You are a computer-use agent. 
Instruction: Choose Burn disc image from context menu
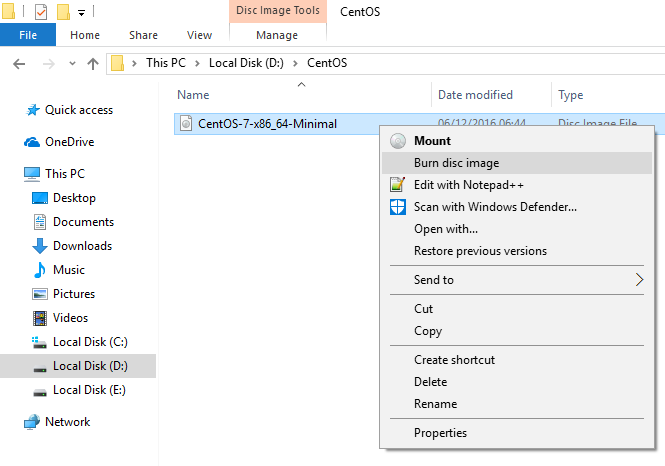point(517,163)
